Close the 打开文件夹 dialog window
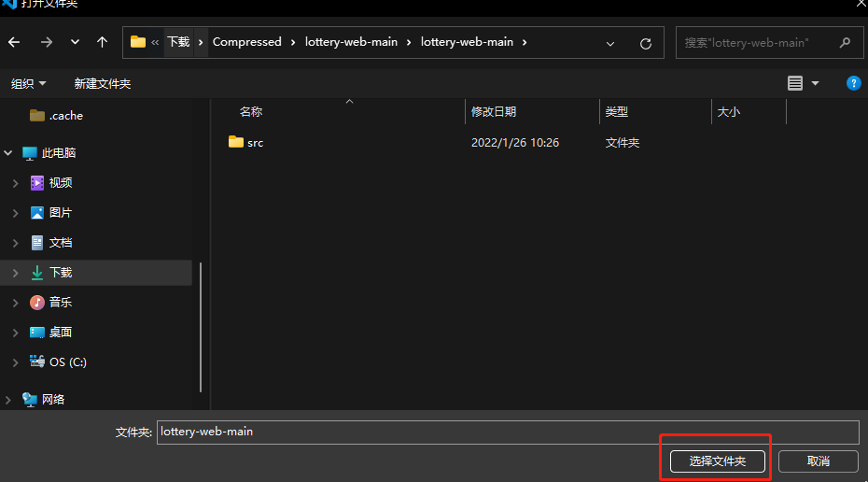The image size is (868, 482). tap(861, 4)
